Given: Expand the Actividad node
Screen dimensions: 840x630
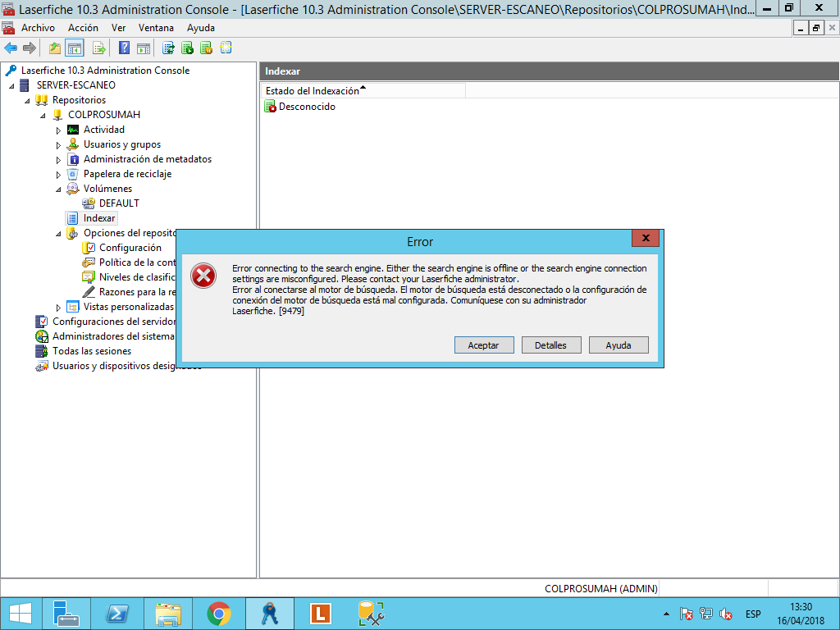Looking at the screenshot, I should (x=58, y=130).
